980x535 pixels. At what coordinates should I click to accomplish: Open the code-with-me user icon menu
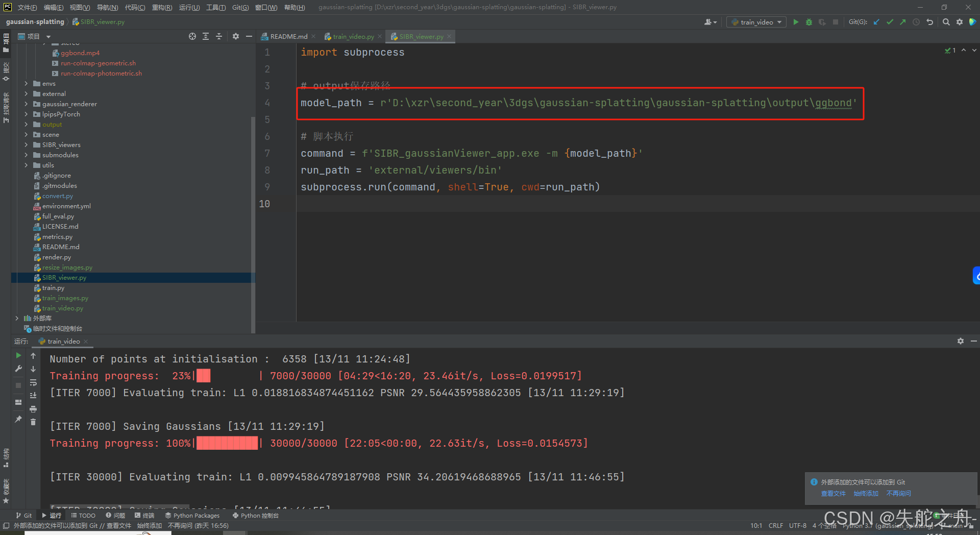pos(710,22)
